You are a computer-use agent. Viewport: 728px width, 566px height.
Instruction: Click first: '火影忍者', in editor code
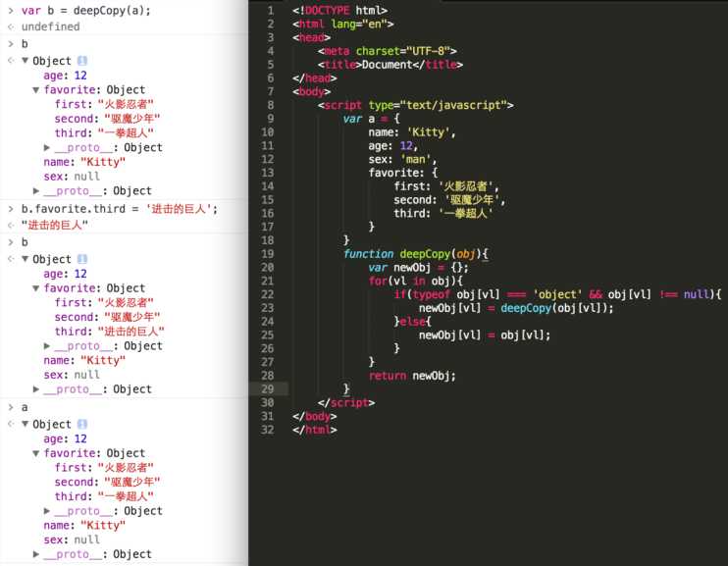tap(446, 186)
